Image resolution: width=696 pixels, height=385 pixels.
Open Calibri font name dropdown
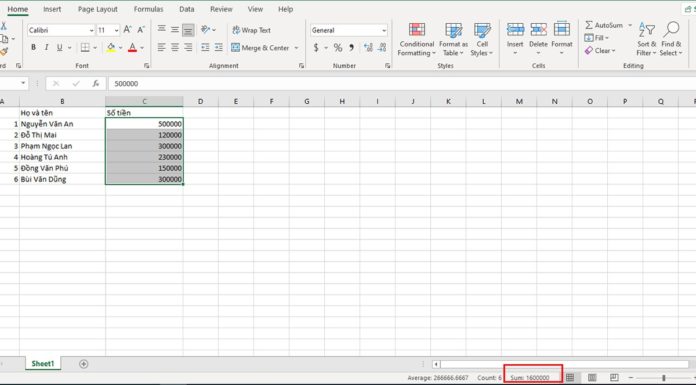tap(91, 31)
